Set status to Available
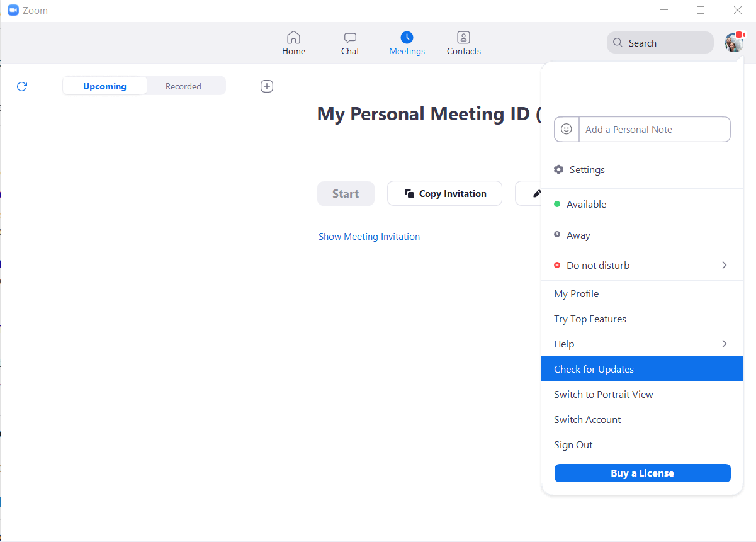756x542 pixels. click(586, 204)
